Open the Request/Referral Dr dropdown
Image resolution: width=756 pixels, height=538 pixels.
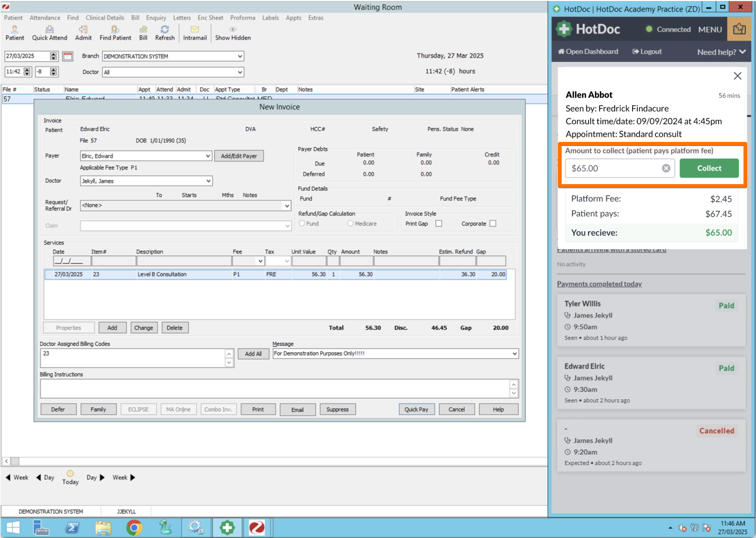point(287,205)
